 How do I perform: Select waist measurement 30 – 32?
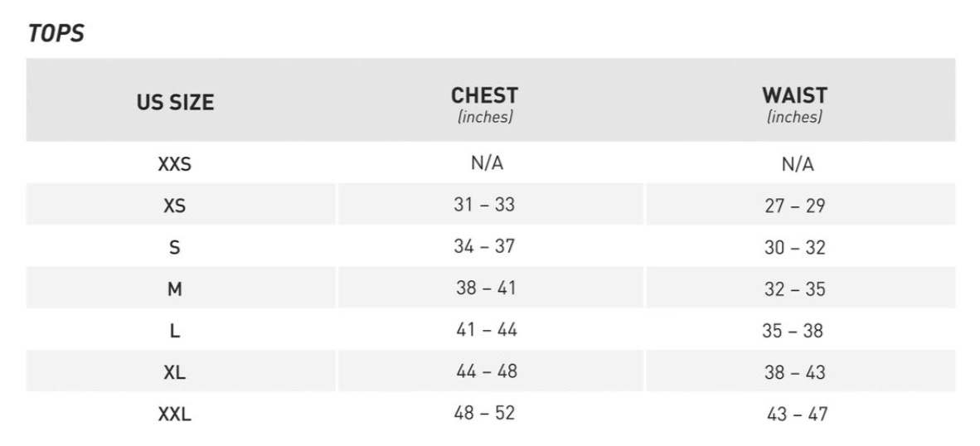click(795, 247)
